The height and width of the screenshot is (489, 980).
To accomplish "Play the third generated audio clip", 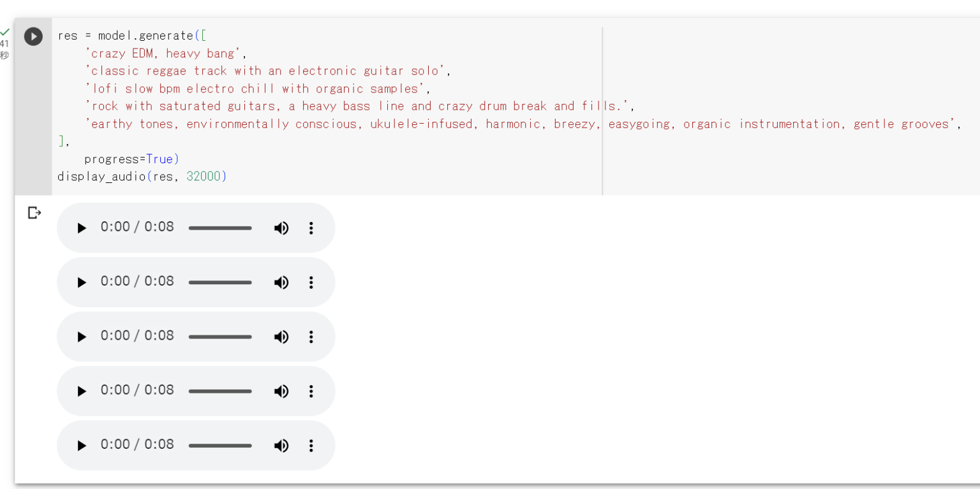I will tap(81, 337).
